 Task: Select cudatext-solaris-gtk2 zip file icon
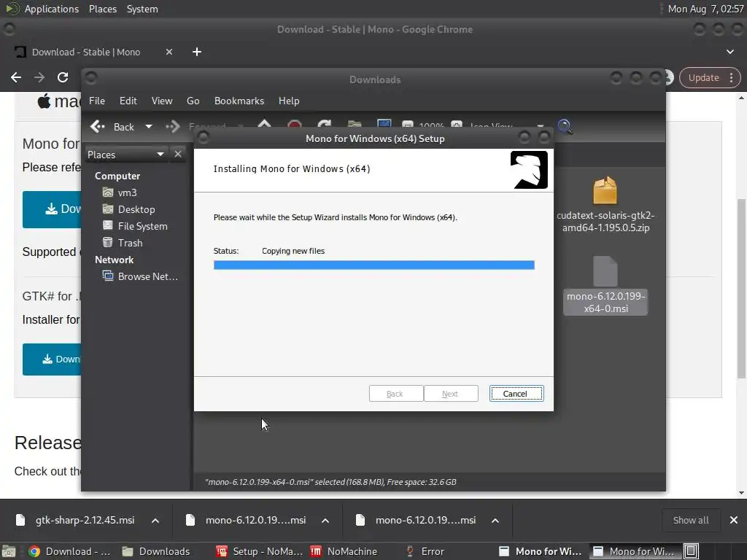coord(605,190)
